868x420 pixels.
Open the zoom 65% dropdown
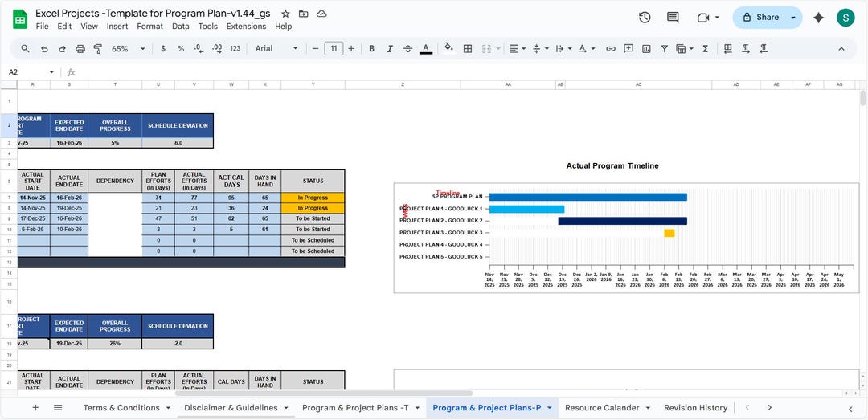129,49
